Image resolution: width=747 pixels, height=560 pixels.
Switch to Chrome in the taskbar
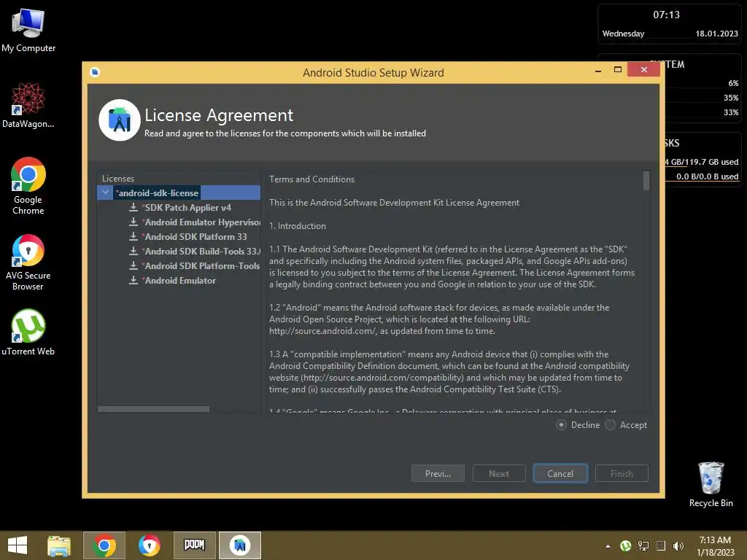point(104,545)
